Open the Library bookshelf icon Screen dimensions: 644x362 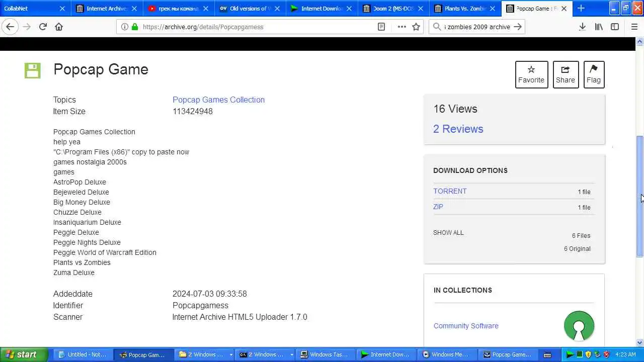pos(599,27)
